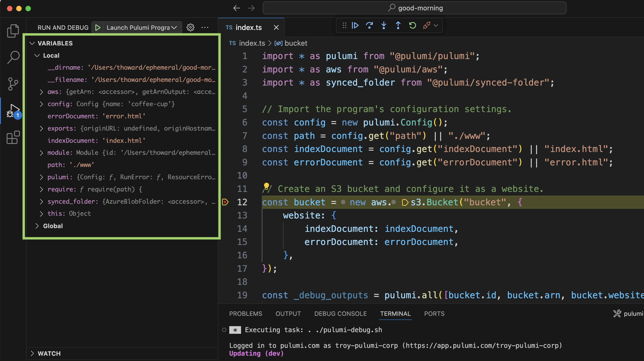Select the errorDocument: 'error.html' variable
This screenshot has height=361, width=644.
[x=122, y=116]
